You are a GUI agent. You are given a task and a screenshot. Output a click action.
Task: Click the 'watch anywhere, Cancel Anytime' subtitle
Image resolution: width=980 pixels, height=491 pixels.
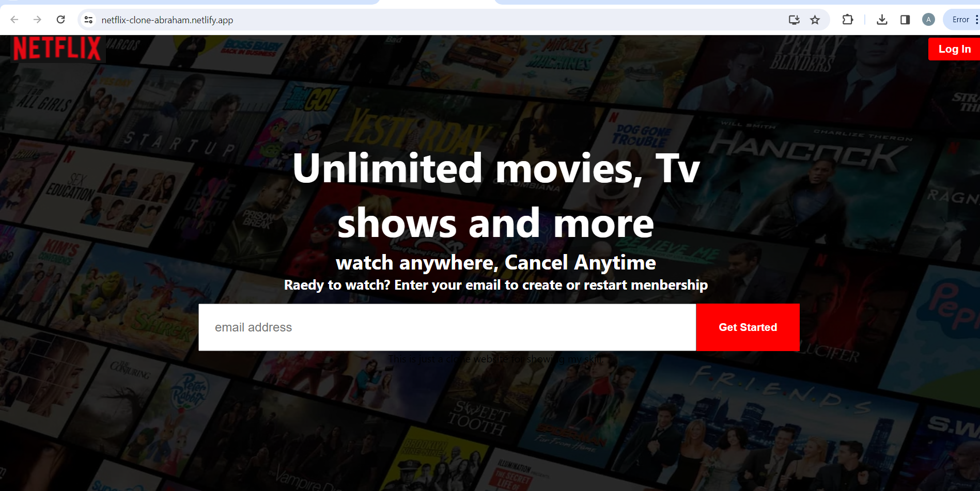point(495,263)
